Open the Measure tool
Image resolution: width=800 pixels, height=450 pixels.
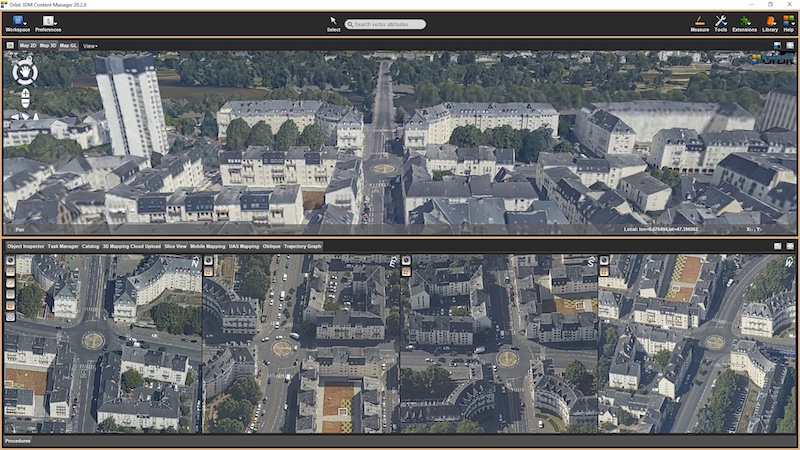click(x=699, y=24)
